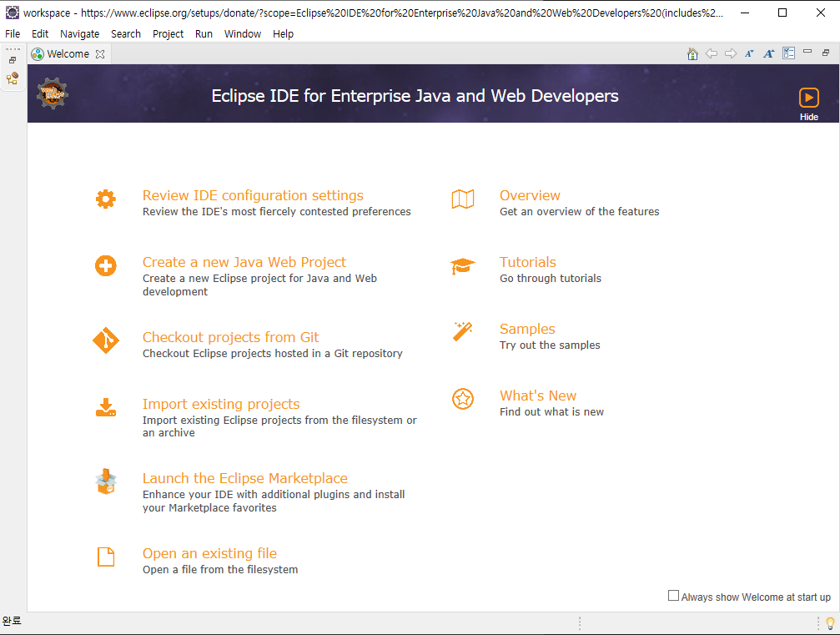Open the Edit menu
Screen dimensions: 840x635
pyautogui.click(x=40, y=33)
